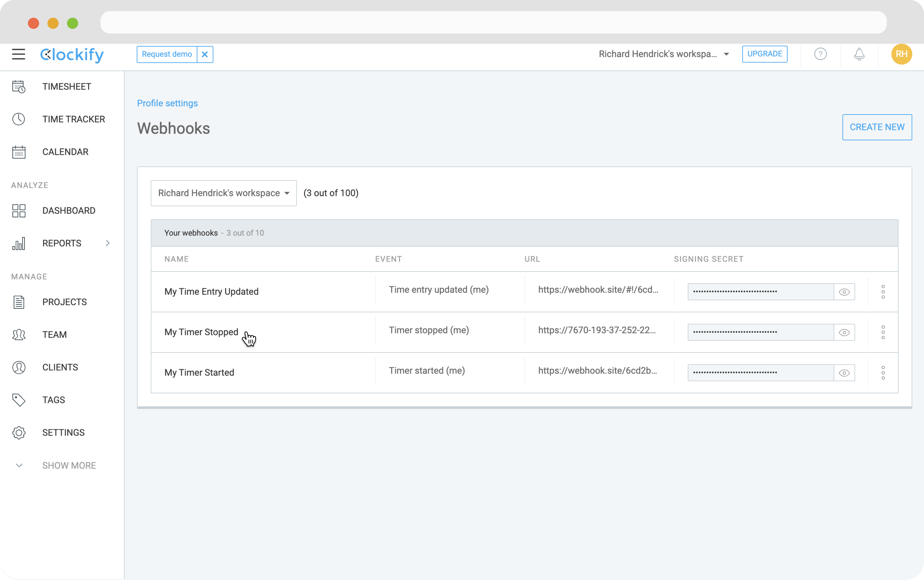Click event 'Timer stopped (me)'

point(429,330)
